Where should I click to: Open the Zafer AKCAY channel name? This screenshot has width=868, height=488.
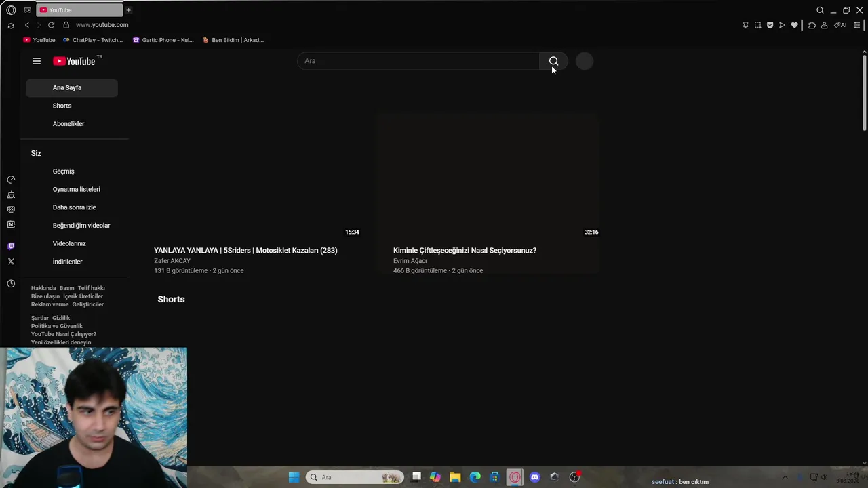tap(172, 261)
